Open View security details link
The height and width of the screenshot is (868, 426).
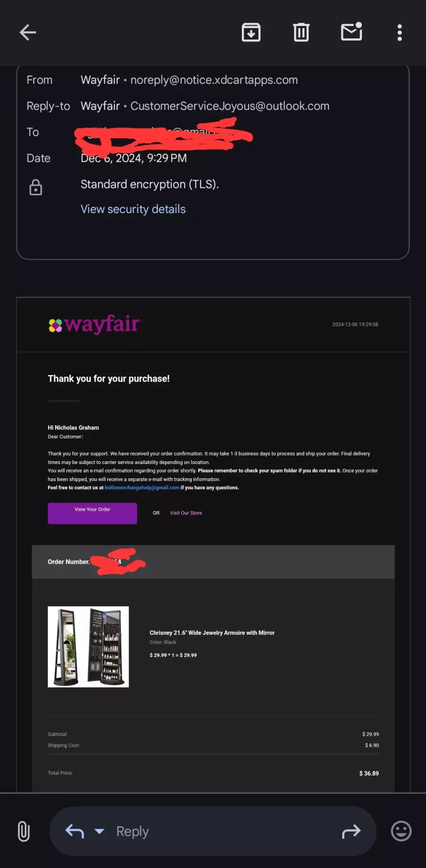pos(133,209)
